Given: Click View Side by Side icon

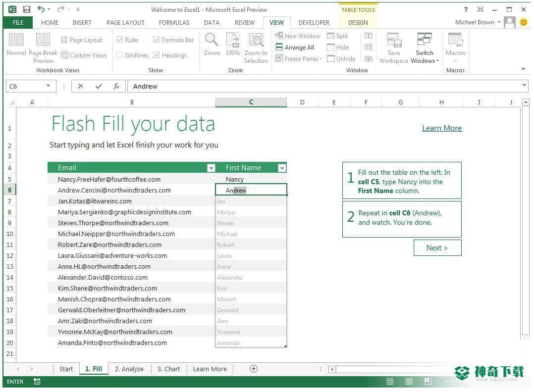Looking at the screenshot, I should [x=369, y=36].
